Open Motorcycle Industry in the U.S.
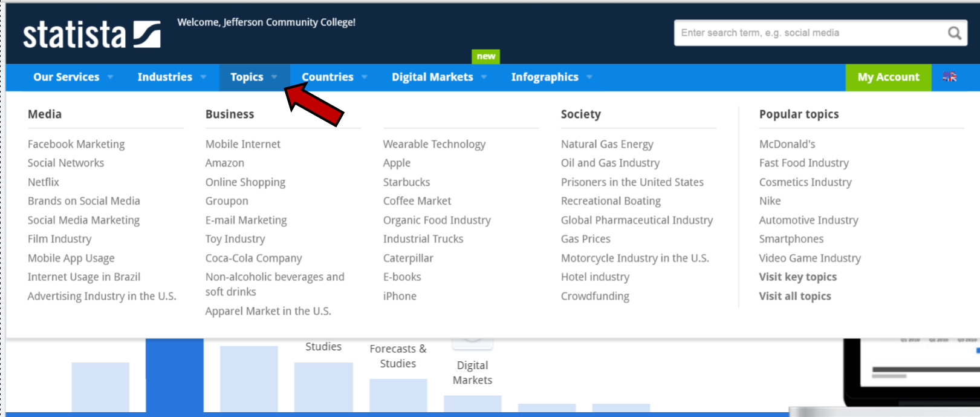This screenshot has height=417, width=980. tap(635, 258)
